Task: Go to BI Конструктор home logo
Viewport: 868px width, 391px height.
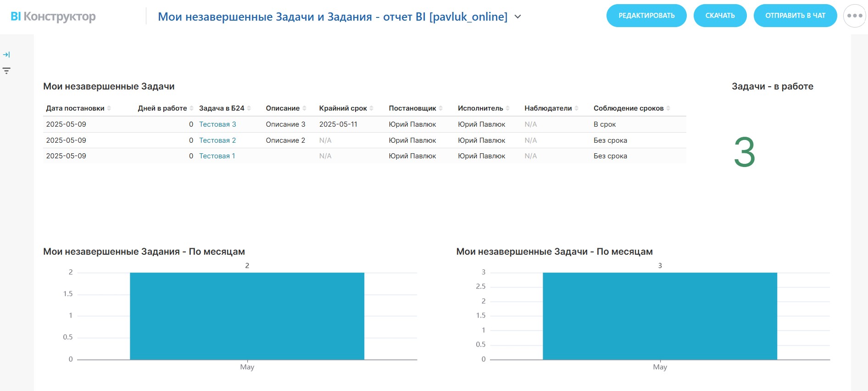Action: (x=53, y=17)
